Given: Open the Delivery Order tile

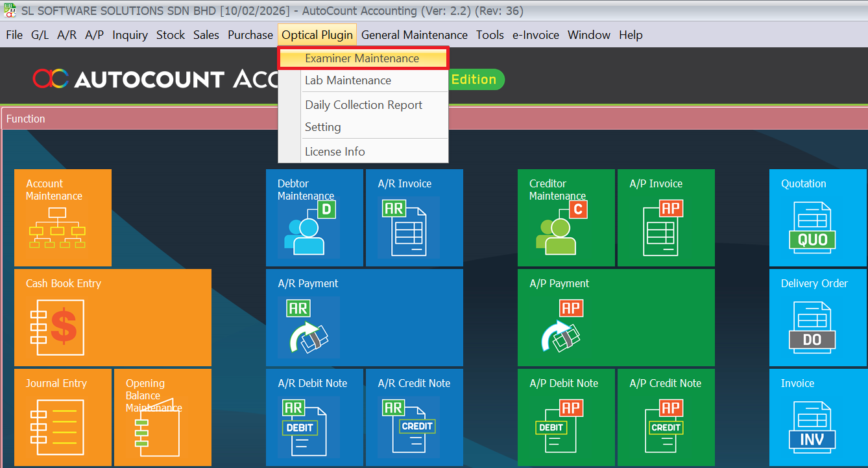Looking at the screenshot, I should point(817,318).
